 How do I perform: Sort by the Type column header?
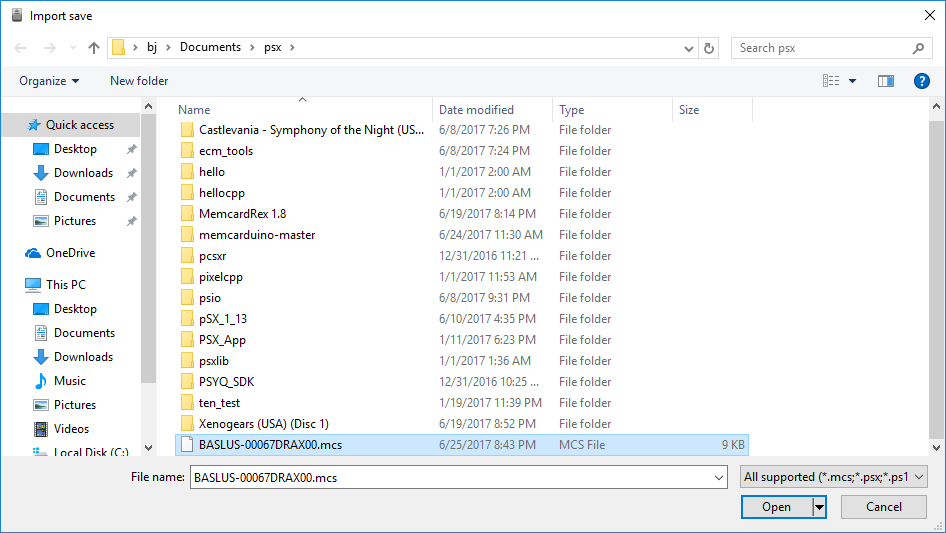coord(572,110)
